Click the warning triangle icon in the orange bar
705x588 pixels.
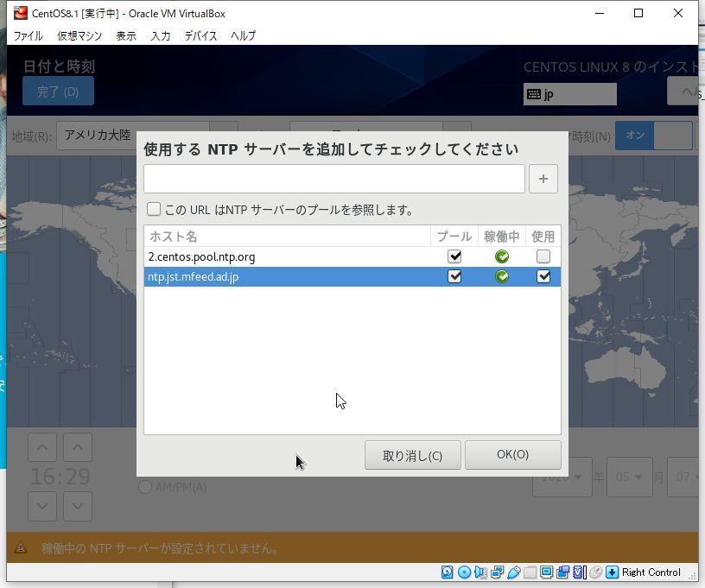tap(20, 548)
